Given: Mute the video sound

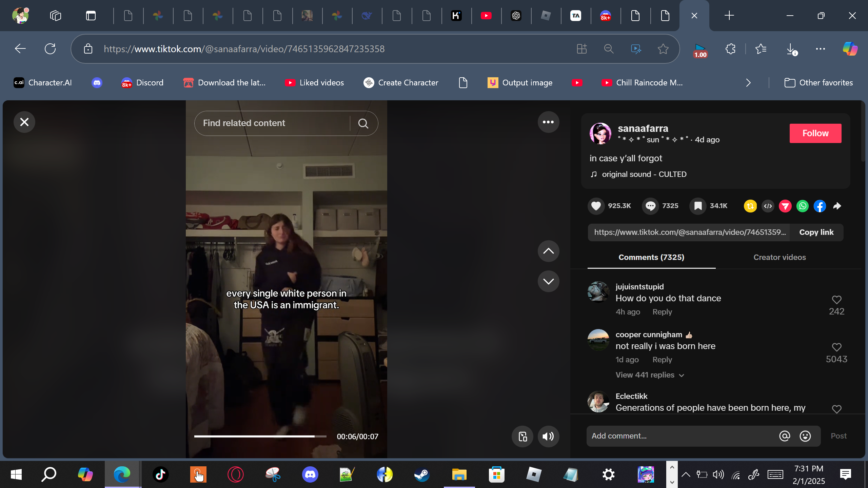Looking at the screenshot, I should tap(548, 436).
